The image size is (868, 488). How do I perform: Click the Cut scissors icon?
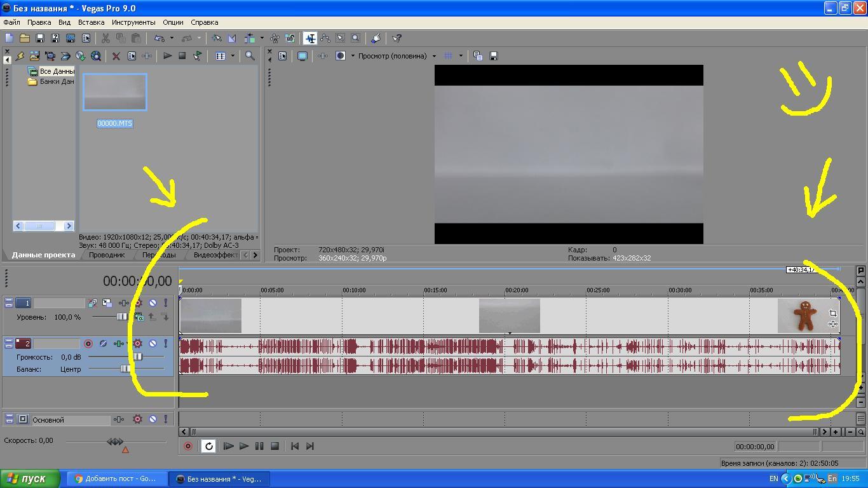click(x=105, y=39)
